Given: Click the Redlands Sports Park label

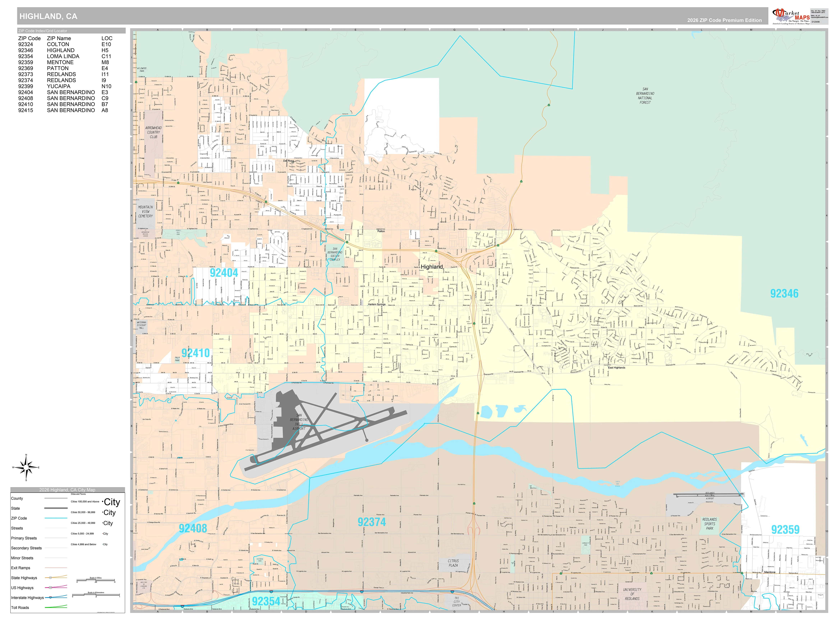Looking at the screenshot, I should coord(710,524).
